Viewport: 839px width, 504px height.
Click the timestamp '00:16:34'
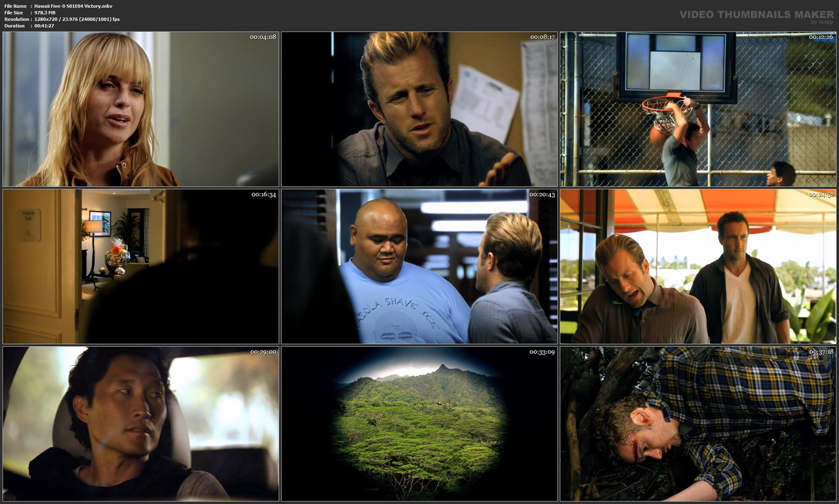click(x=263, y=195)
